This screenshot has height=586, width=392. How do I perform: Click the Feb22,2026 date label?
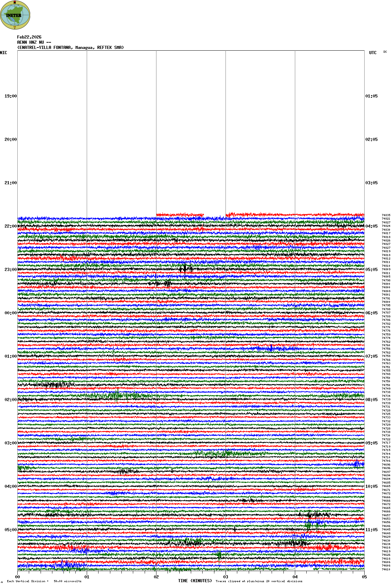(29, 37)
